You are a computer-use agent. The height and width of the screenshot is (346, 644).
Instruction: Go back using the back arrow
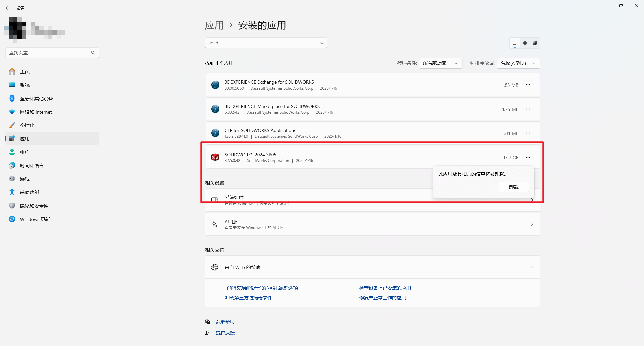(x=8, y=8)
